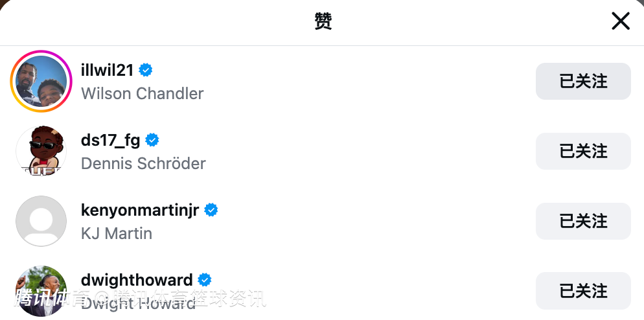
Task: Click kenyonmartinjr's blank default avatar
Action: [41, 222]
